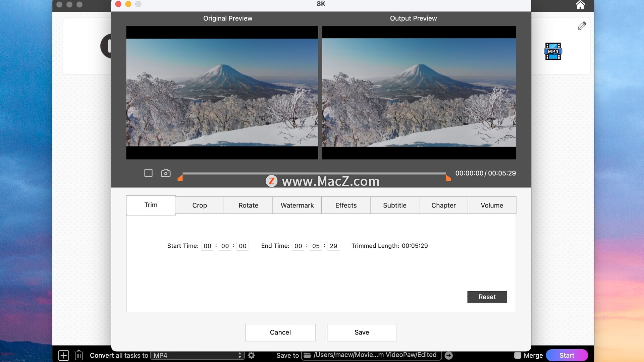Click the Start button
Viewport: 644px width, 362px height.
567,355
